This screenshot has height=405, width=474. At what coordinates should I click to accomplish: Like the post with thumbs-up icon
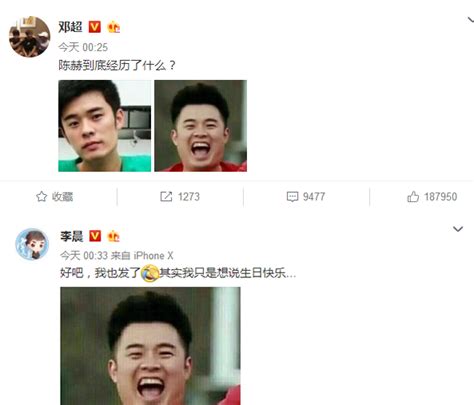tap(413, 196)
